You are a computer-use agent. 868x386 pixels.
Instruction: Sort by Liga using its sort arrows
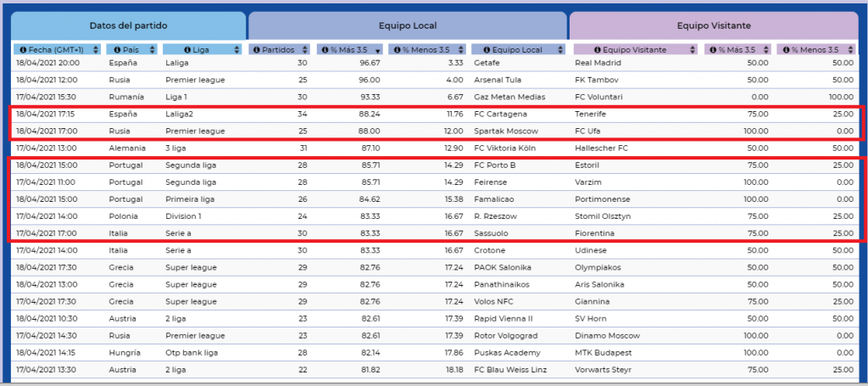236,50
